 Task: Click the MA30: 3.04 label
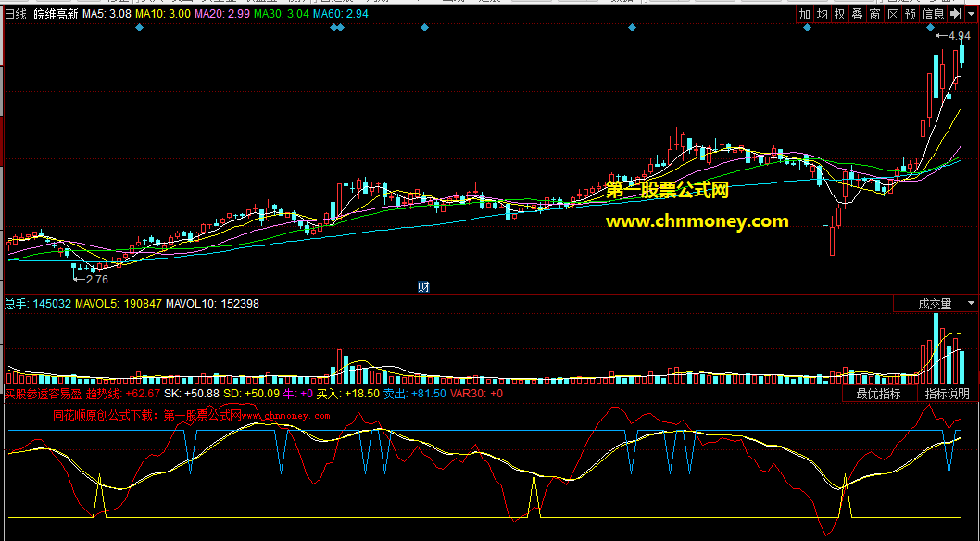[282, 14]
